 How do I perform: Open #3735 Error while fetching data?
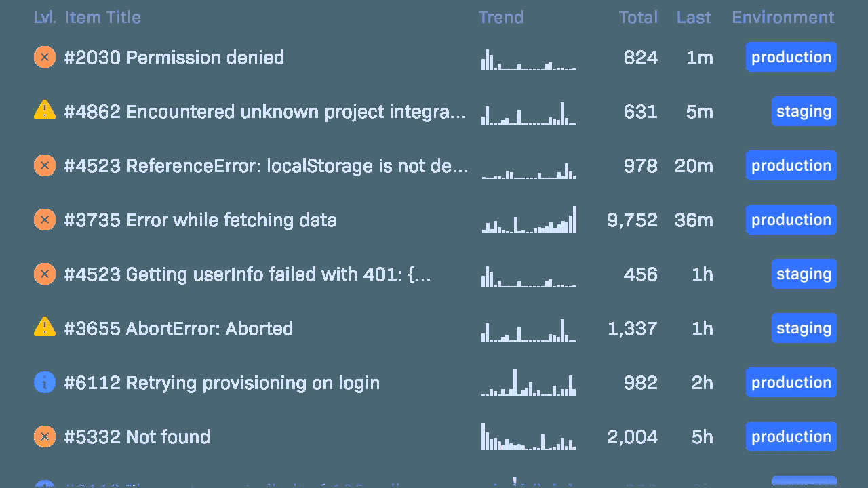click(x=200, y=220)
